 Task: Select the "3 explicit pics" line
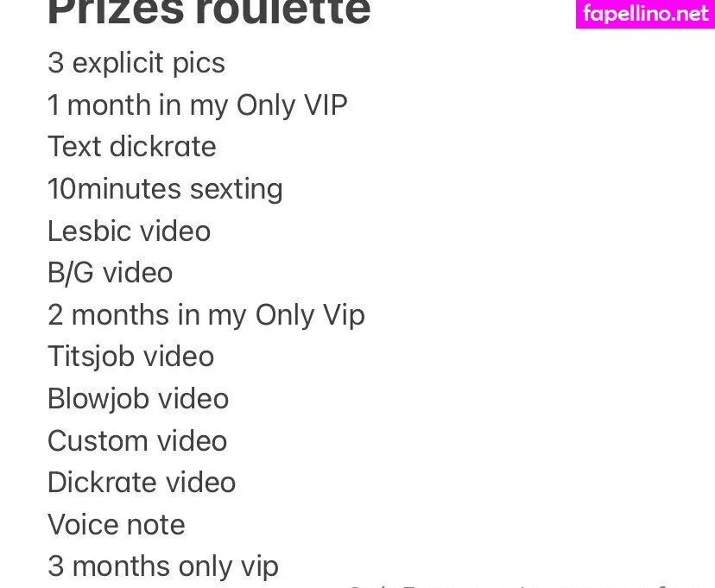136,63
